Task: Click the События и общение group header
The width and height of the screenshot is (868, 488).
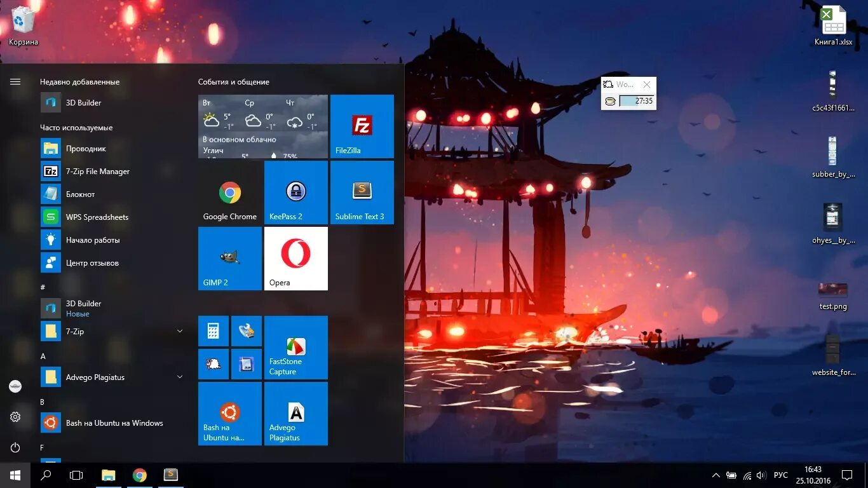Action: 233,82
